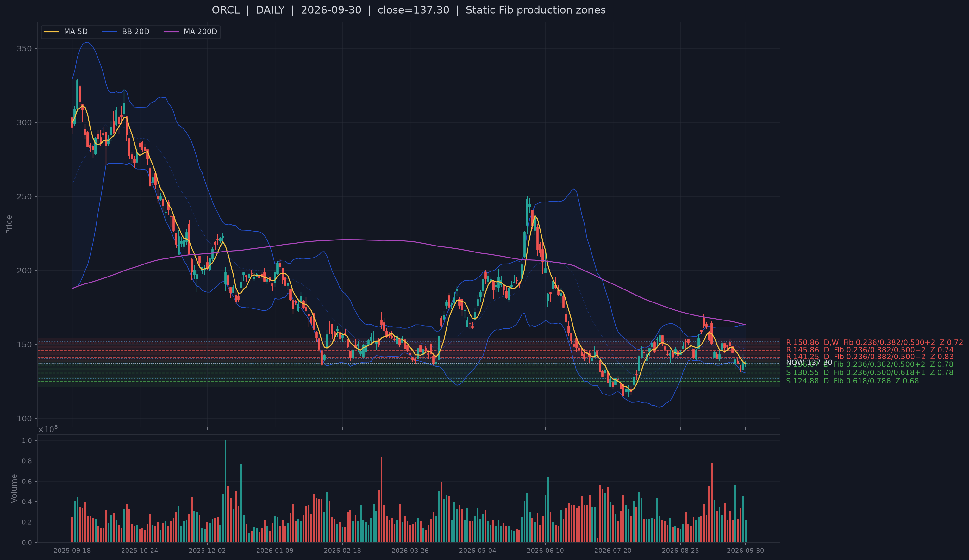
Task: Click the 2026-03-26 date label
Action: pos(410,551)
